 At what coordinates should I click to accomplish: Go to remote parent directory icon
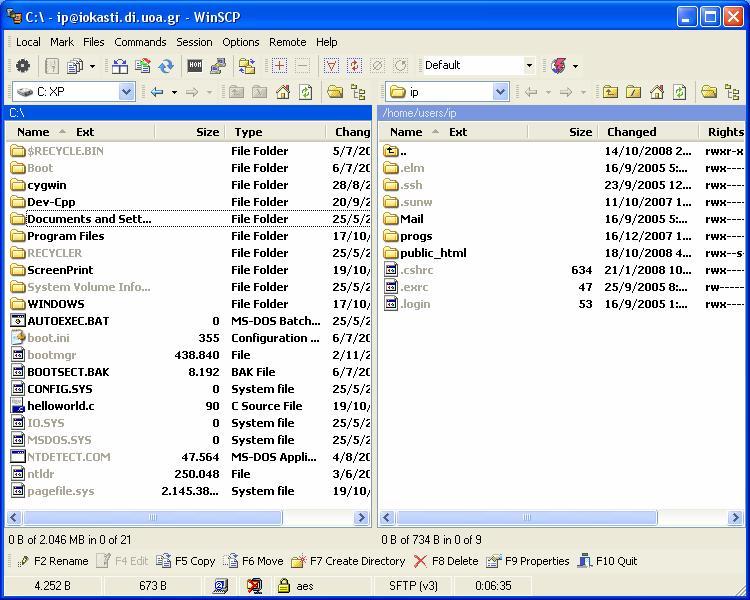point(610,91)
